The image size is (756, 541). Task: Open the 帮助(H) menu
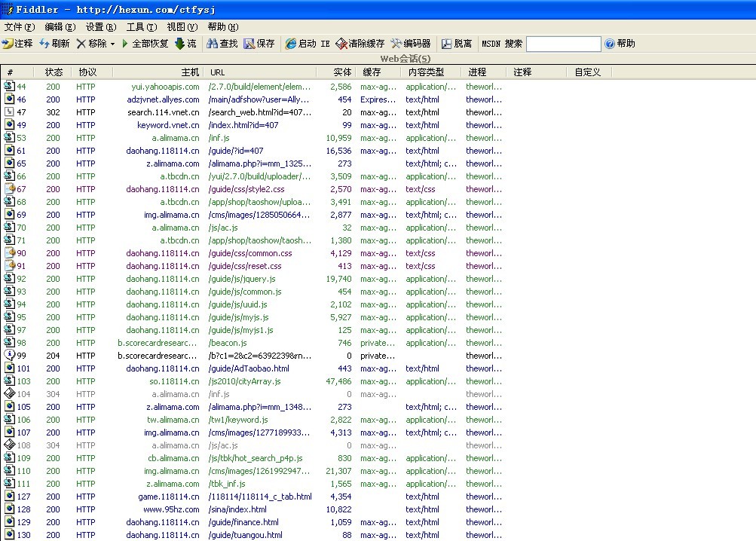(x=223, y=27)
